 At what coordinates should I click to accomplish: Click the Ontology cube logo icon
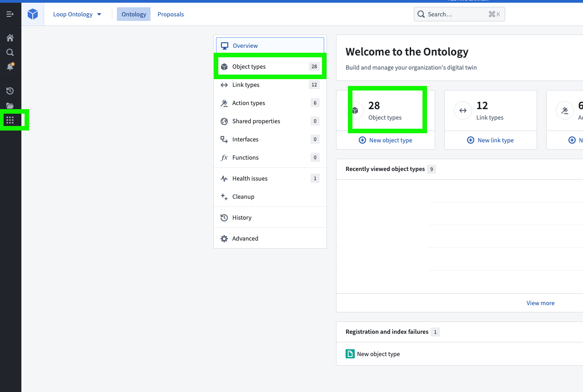pos(33,14)
